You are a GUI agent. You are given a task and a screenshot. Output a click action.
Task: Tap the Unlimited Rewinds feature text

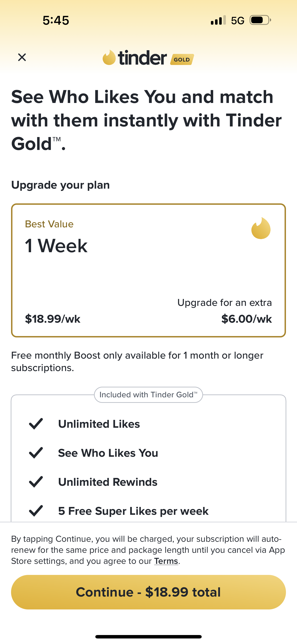(x=108, y=482)
